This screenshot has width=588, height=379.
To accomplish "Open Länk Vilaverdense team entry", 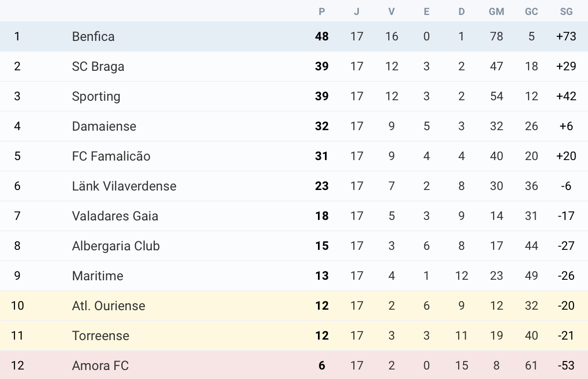I will click(x=124, y=186).
